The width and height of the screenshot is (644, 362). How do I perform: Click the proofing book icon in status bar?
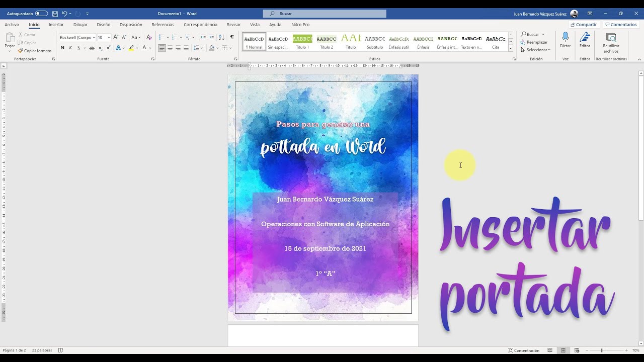tap(61, 350)
